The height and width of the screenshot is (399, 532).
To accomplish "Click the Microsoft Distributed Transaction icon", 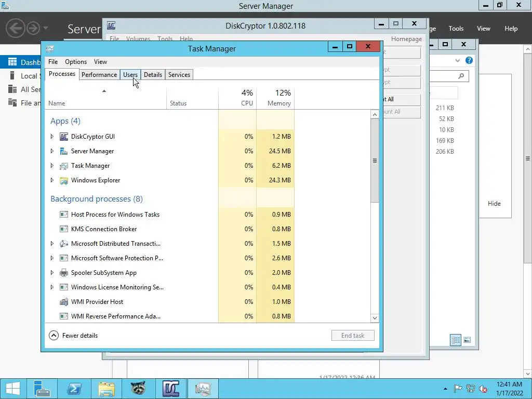I will click(x=64, y=244).
